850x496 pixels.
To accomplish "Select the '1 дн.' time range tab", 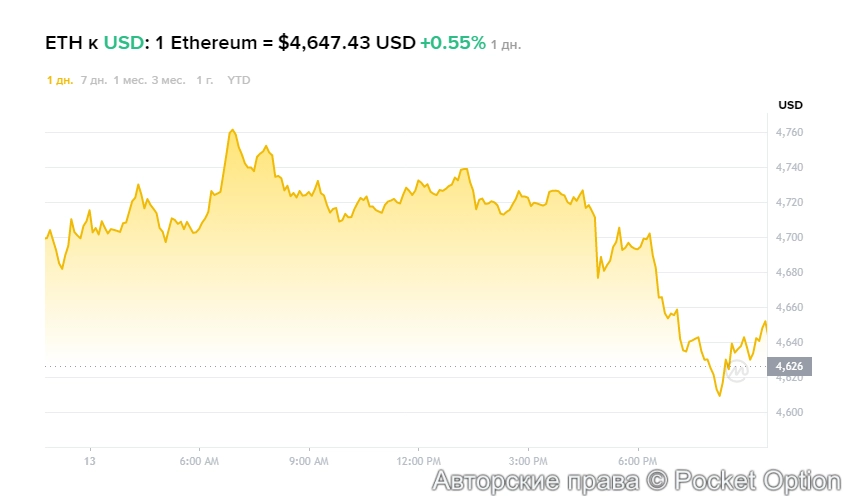I will 59,80.
